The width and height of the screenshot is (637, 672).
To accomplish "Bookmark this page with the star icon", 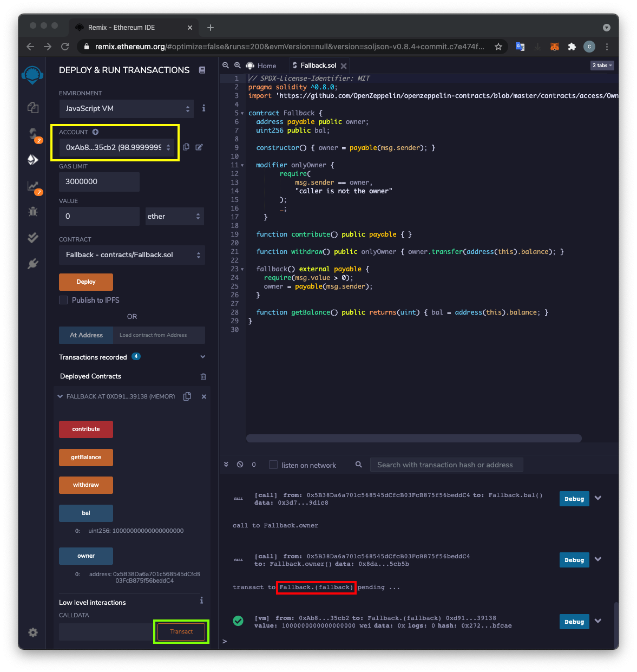I will pos(498,47).
